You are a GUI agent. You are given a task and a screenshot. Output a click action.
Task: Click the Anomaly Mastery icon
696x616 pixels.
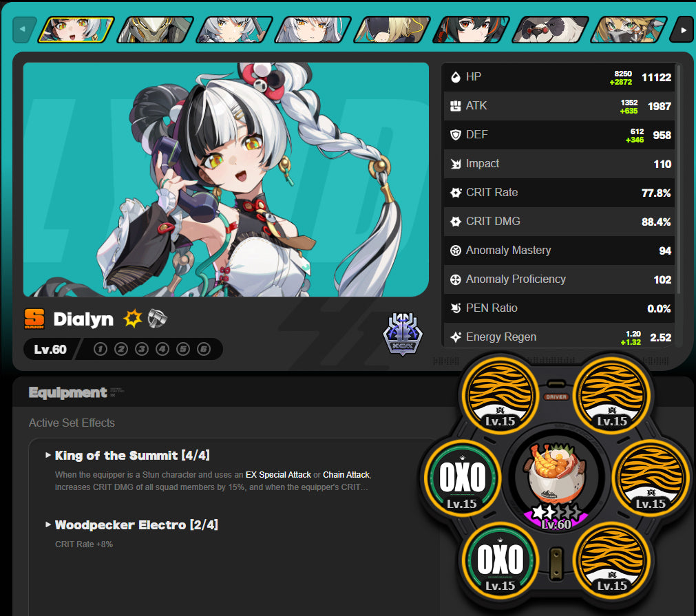click(456, 251)
